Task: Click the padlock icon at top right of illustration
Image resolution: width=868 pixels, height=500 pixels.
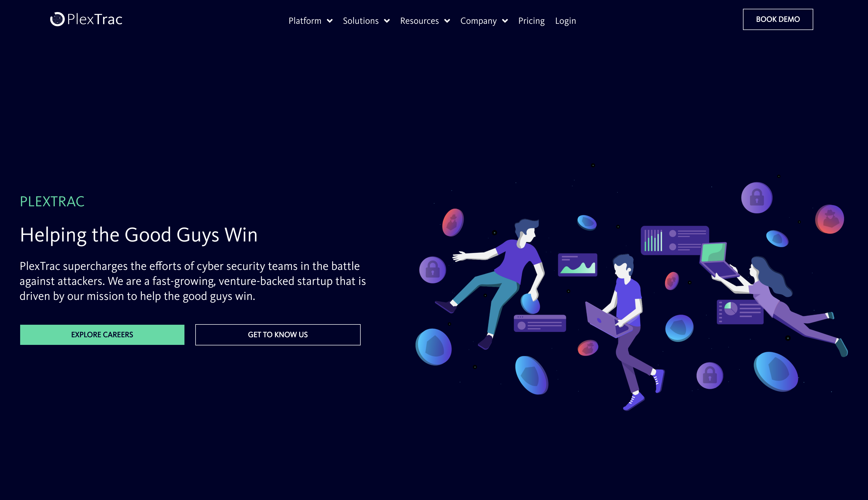Action: pyautogui.click(x=757, y=198)
